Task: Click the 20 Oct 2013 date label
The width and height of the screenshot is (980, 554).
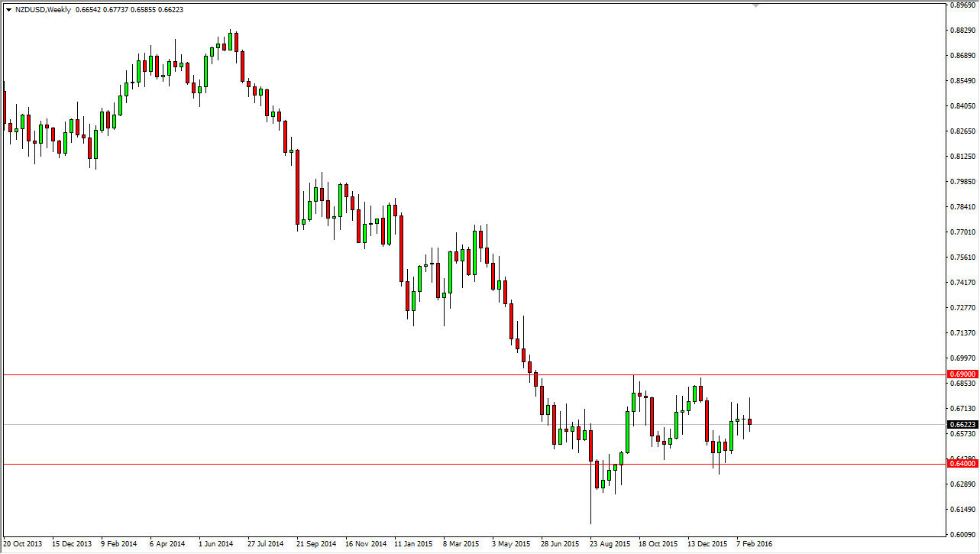Action: pyautogui.click(x=23, y=544)
